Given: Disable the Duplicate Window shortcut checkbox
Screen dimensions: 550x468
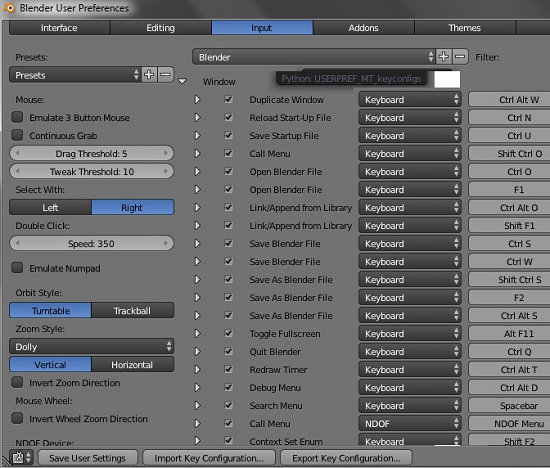Looking at the screenshot, I should (x=228, y=99).
